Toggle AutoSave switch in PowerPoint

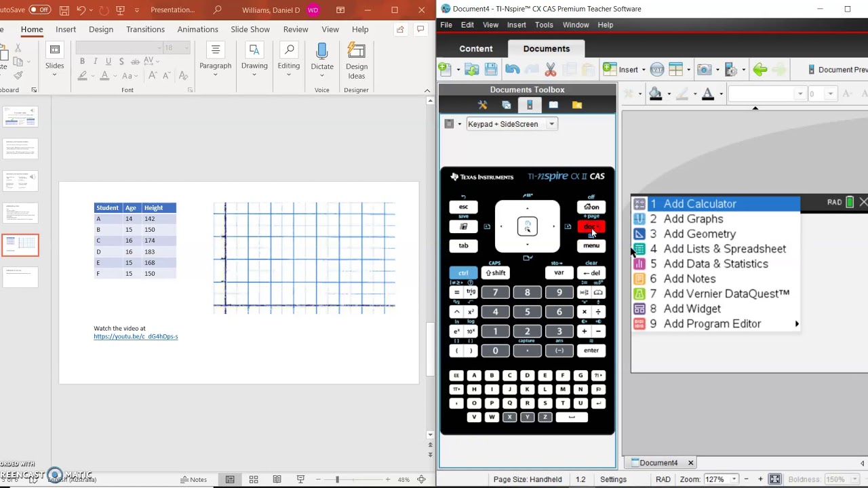pyautogui.click(x=40, y=10)
